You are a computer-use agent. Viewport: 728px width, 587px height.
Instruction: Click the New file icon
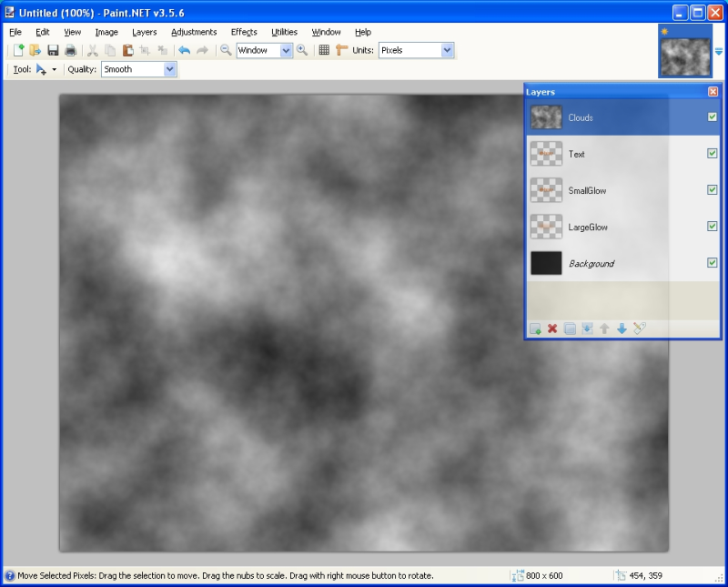18,51
